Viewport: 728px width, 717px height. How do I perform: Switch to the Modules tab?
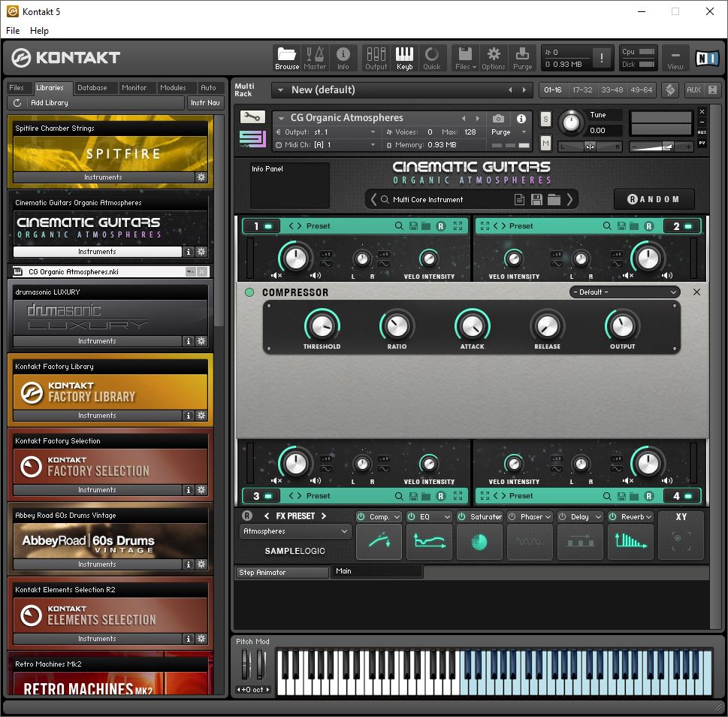click(173, 88)
